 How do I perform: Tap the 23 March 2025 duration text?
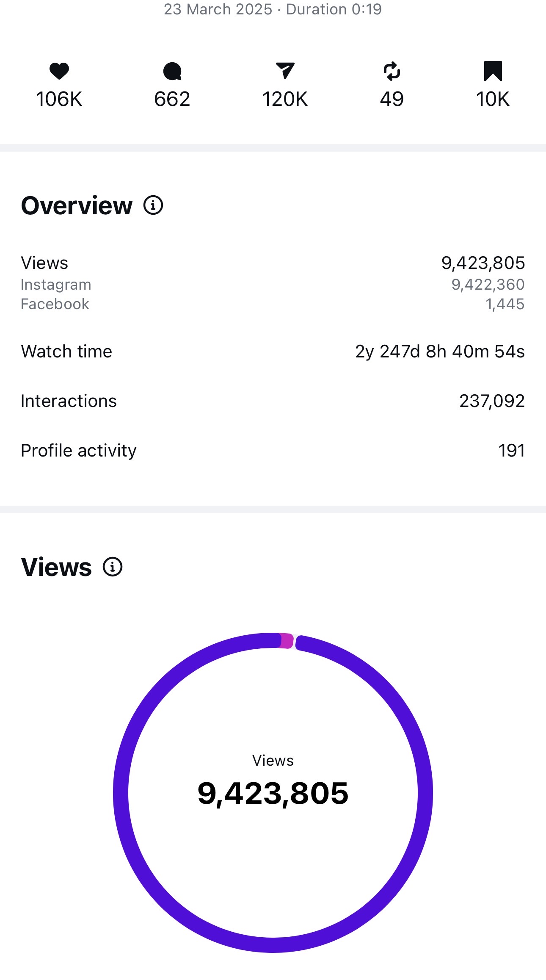(273, 9)
